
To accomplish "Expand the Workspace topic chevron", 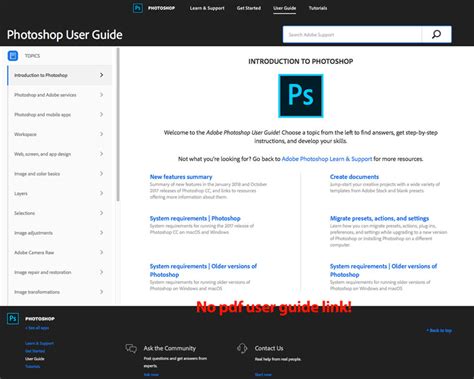I will coord(101,134).
